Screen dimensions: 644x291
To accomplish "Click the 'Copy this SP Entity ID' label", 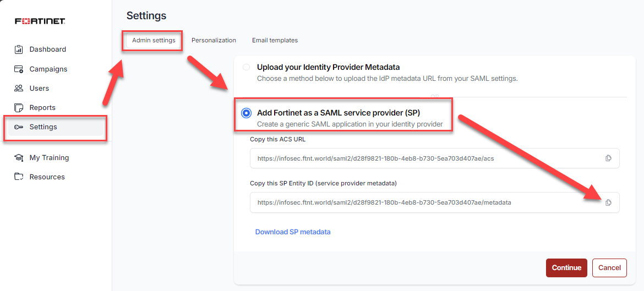I will coord(323,184).
